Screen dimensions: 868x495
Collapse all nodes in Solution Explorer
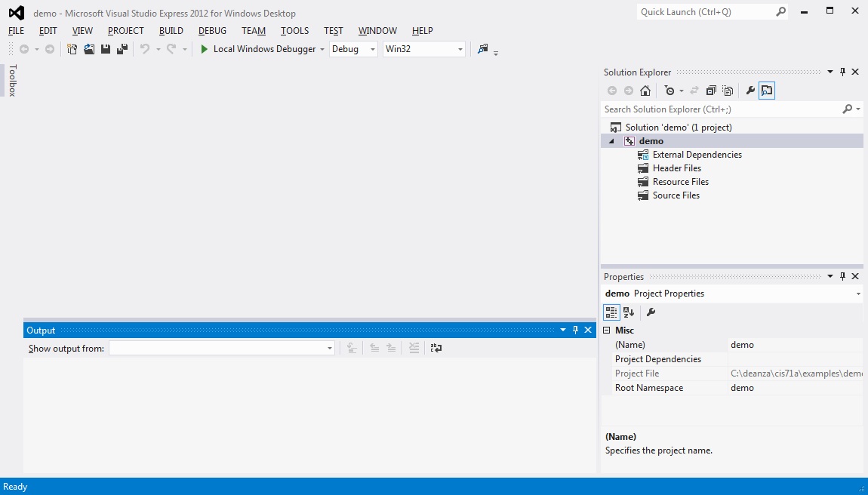click(711, 91)
